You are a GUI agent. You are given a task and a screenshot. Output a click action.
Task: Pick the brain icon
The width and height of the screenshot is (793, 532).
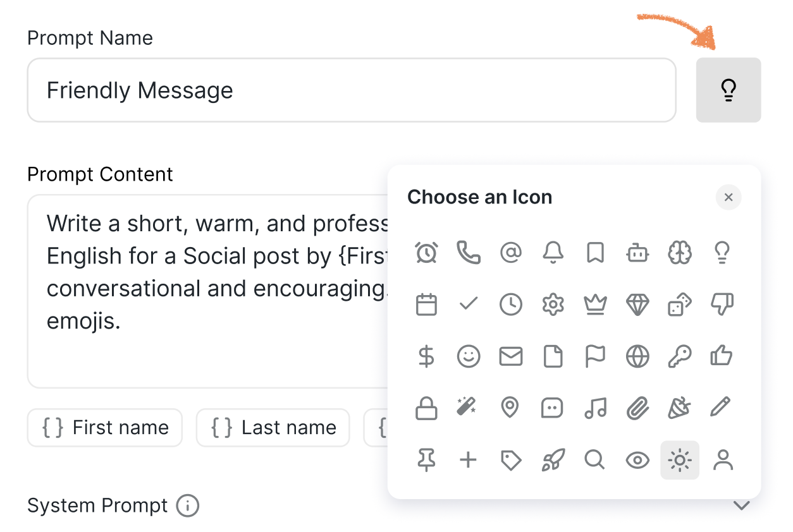click(680, 253)
